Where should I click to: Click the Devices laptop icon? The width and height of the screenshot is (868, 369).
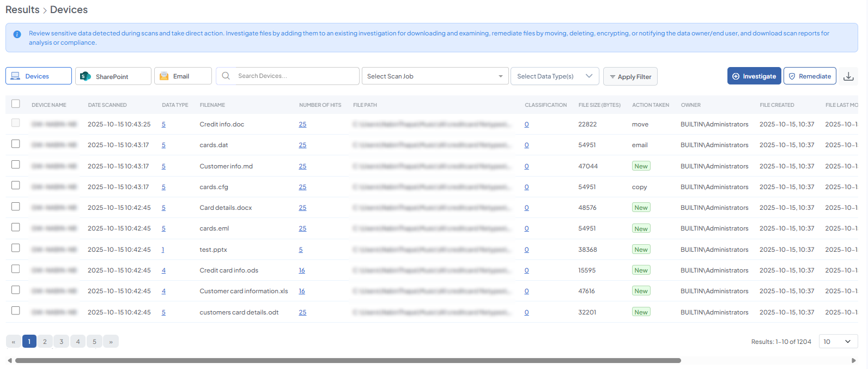[x=16, y=76]
